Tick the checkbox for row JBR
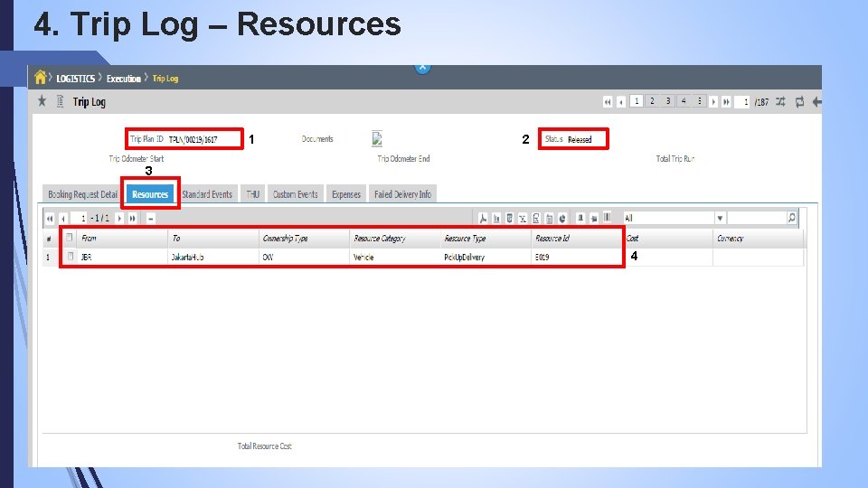 [x=71, y=256]
